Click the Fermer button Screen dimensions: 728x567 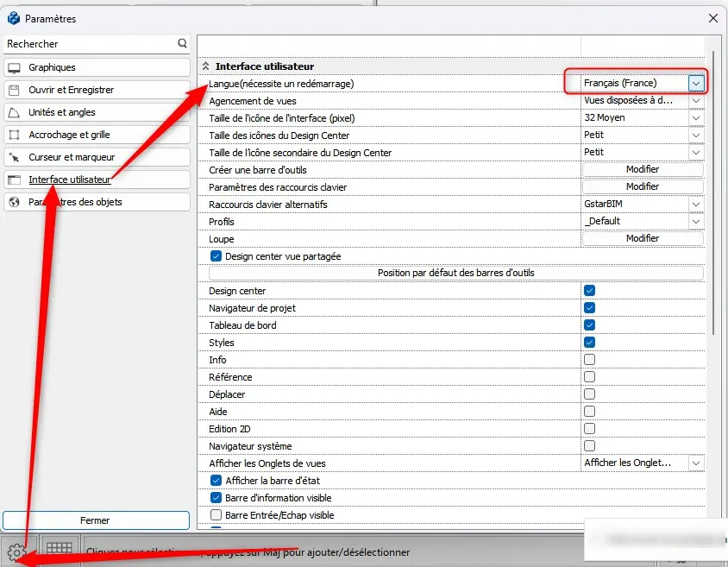point(96,520)
